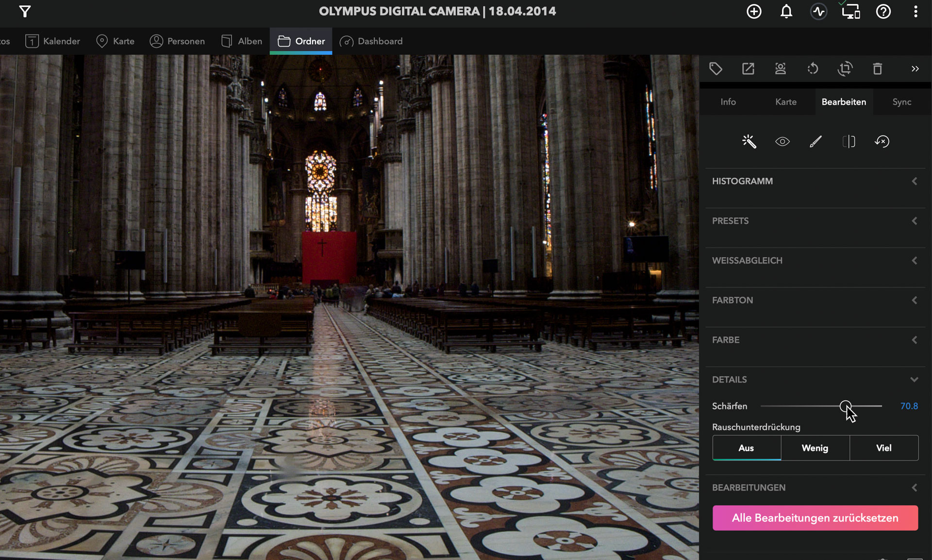Expand the Bearbeitungen section
The width and height of the screenshot is (932, 560).
pos(815,488)
